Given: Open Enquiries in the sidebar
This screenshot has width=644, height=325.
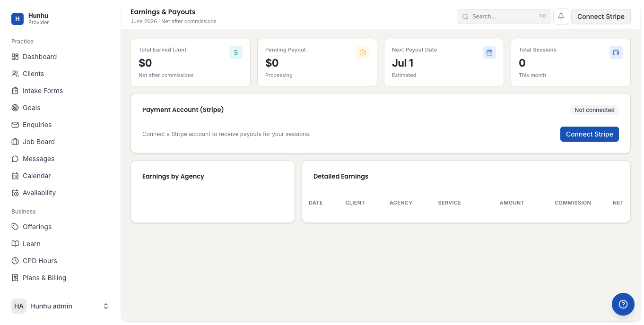Looking at the screenshot, I should pyautogui.click(x=60, y=125).
